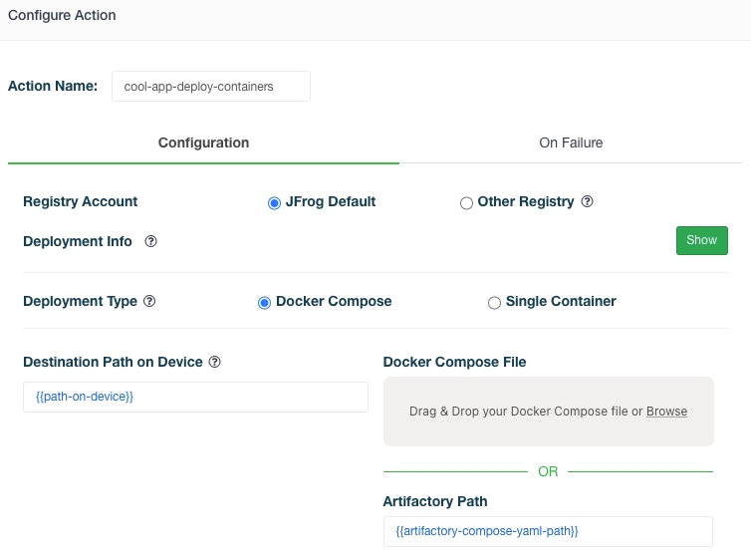Switch to the Configuration tab
The height and width of the screenshot is (560, 751).
tap(203, 142)
